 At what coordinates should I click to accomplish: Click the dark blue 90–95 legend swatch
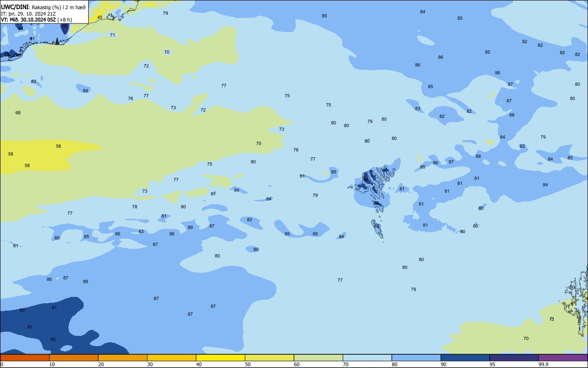pyautogui.click(x=465, y=357)
